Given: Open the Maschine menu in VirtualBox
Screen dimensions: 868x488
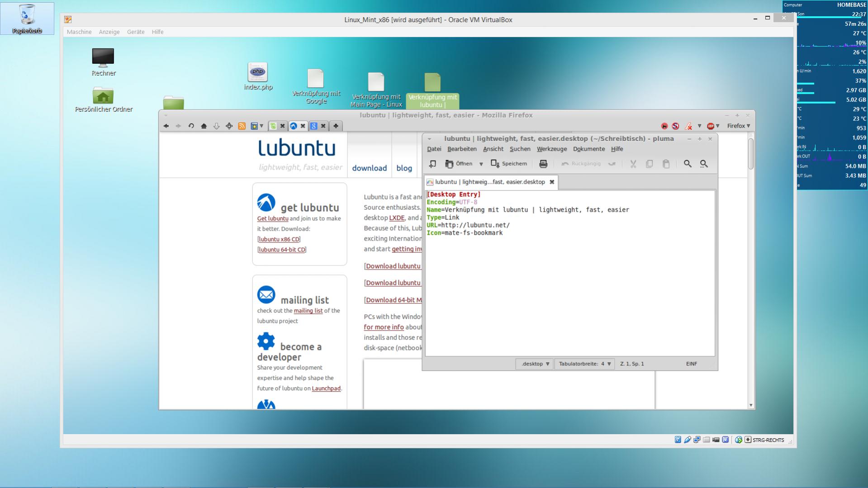Looking at the screenshot, I should [x=79, y=32].
